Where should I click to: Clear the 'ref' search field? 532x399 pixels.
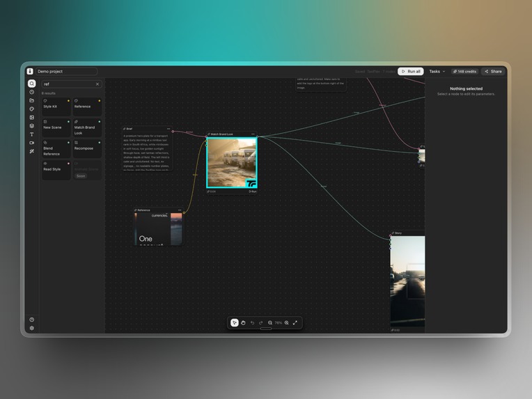(97, 84)
